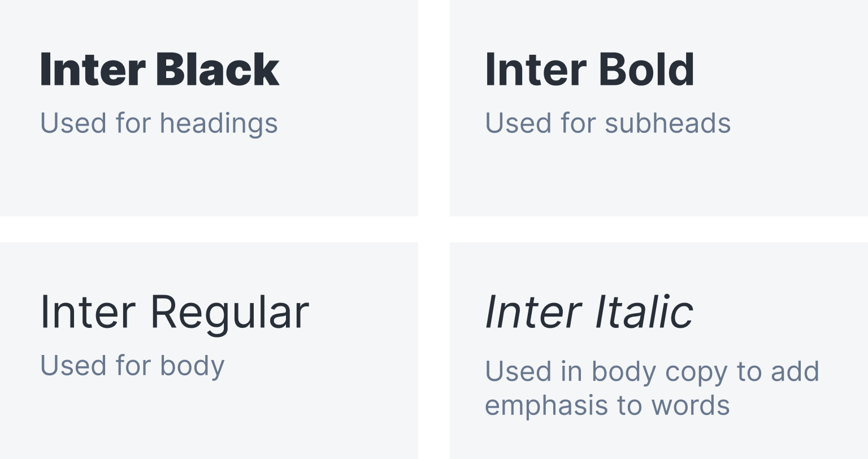This screenshot has width=868, height=459.
Task: Click the word 'body' under Inter Regular
Action: pyautogui.click(x=192, y=366)
